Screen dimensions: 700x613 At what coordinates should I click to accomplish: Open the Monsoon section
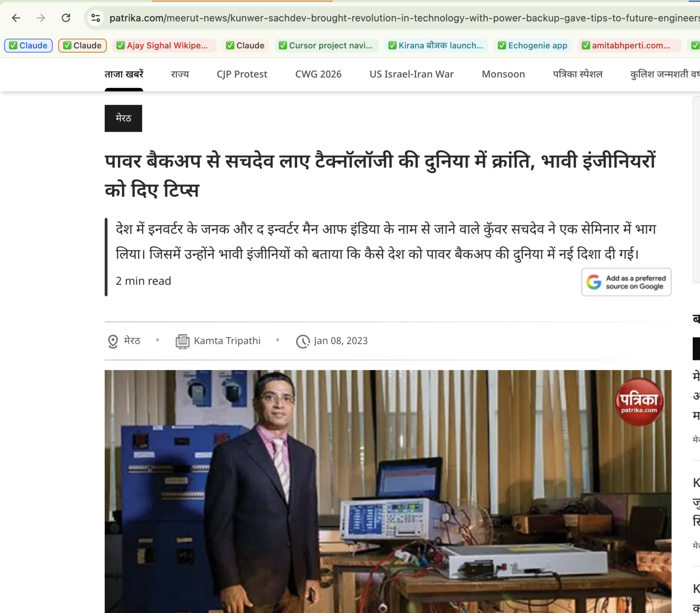click(503, 74)
